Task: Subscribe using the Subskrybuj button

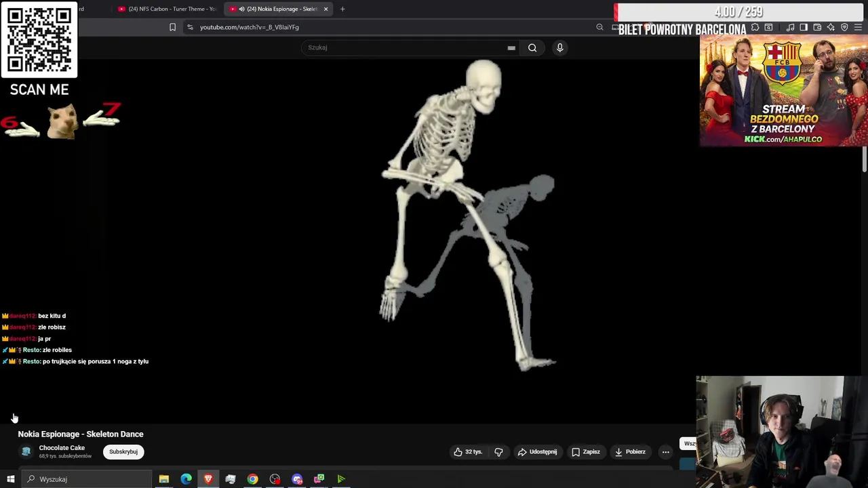Action: click(123, 451)
